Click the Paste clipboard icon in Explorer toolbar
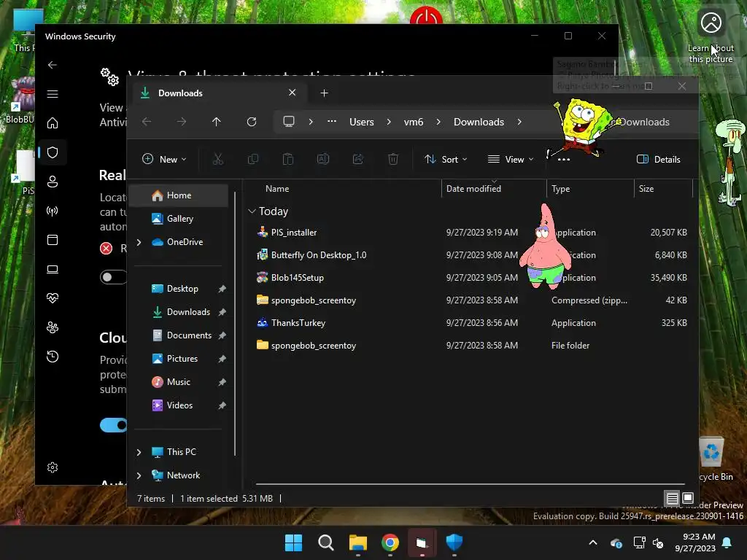The width and height of the screenshot is (747, 560). [x=287, y=159]
